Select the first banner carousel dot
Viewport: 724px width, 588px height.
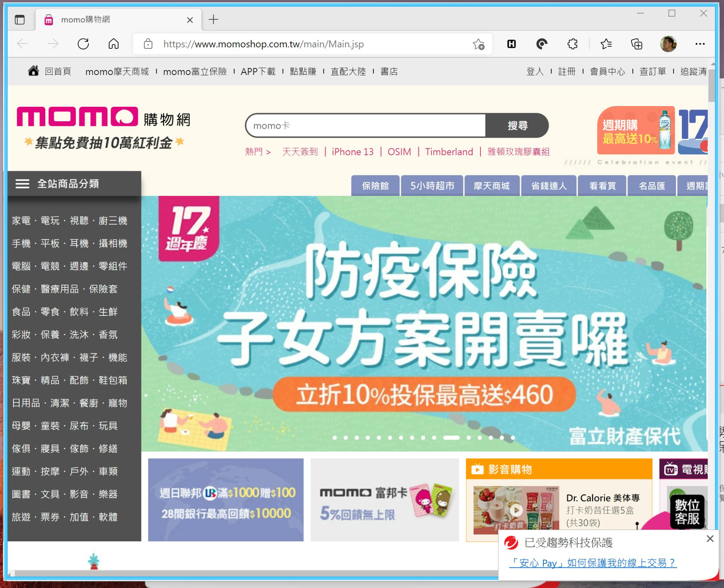334,438
